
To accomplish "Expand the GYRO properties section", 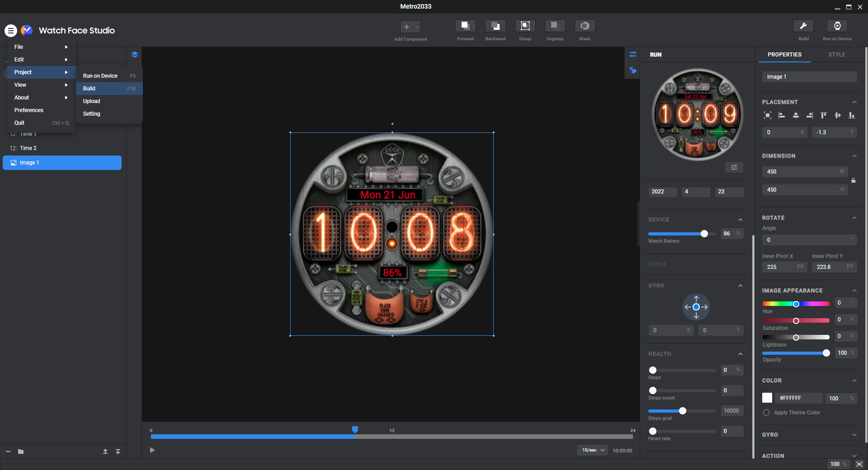I will [x=854, y=435].
